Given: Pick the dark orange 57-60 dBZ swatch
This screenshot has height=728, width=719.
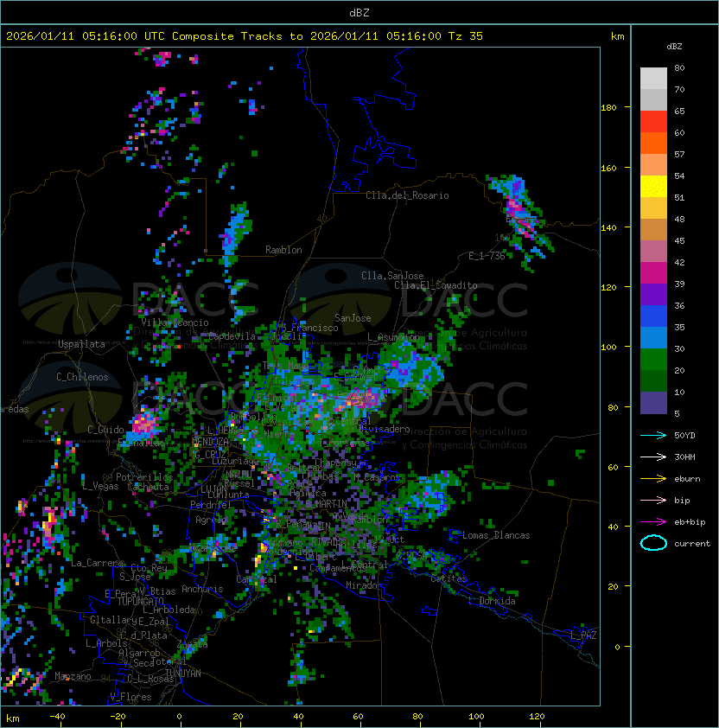Looking at the screenshot, I should coord(653,144).
